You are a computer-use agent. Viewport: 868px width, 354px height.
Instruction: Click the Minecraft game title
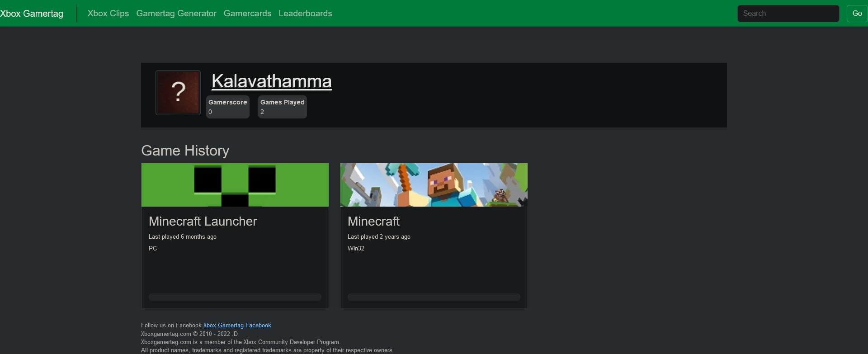(x=374, y=221)
